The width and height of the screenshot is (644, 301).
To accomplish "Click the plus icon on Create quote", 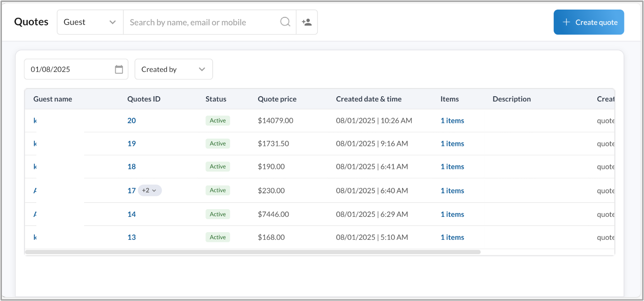I will (566, 22).
